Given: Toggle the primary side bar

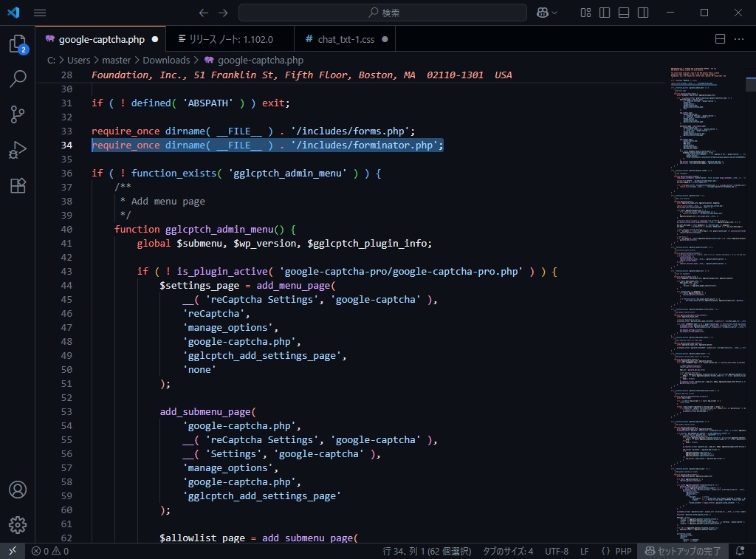Looking at the screenshot, I should pyautogui.click(x=605, y=13).
